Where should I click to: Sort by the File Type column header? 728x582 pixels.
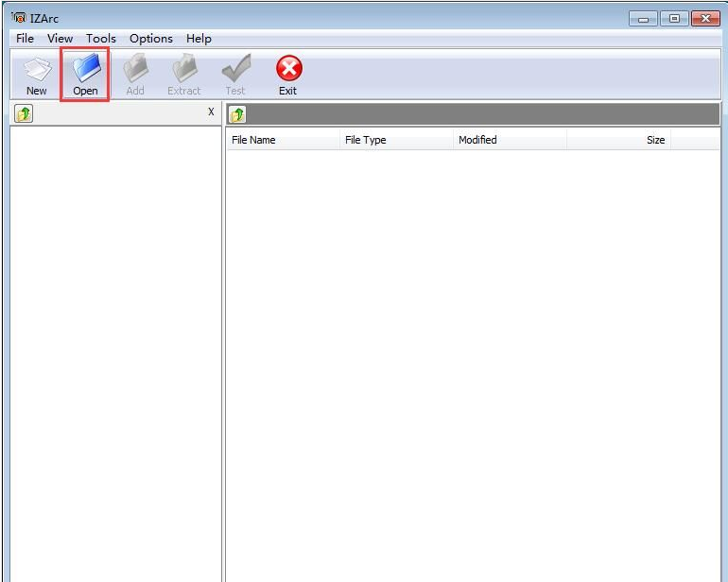396,140
